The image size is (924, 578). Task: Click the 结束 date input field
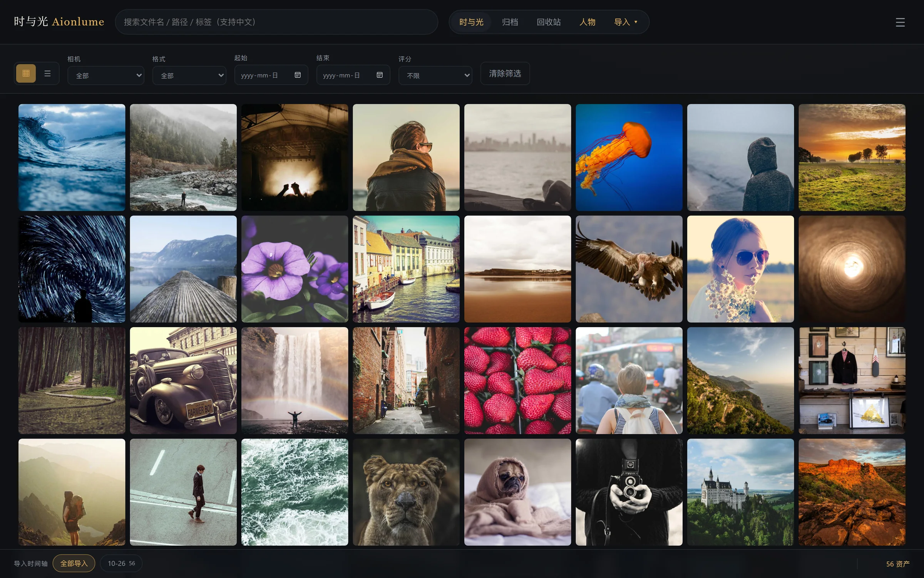pos(353,75)
